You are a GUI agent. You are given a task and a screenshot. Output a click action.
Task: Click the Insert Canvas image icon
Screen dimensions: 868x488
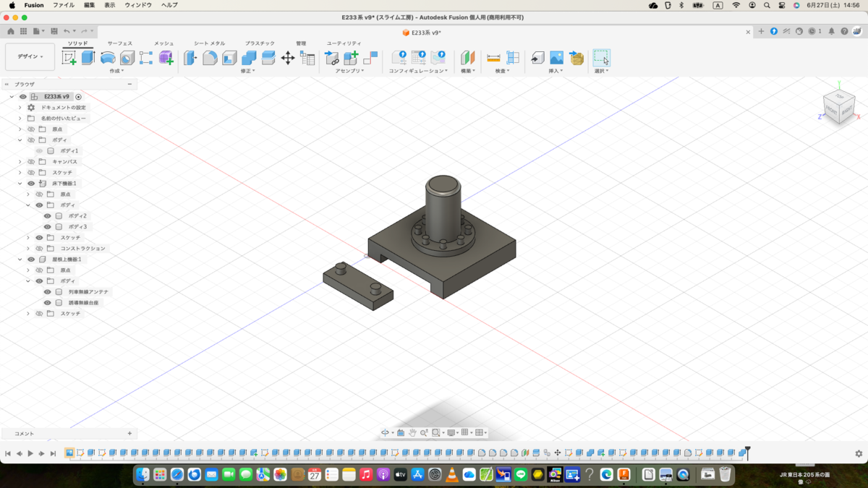pyautogui.click(x=556, y=58)
